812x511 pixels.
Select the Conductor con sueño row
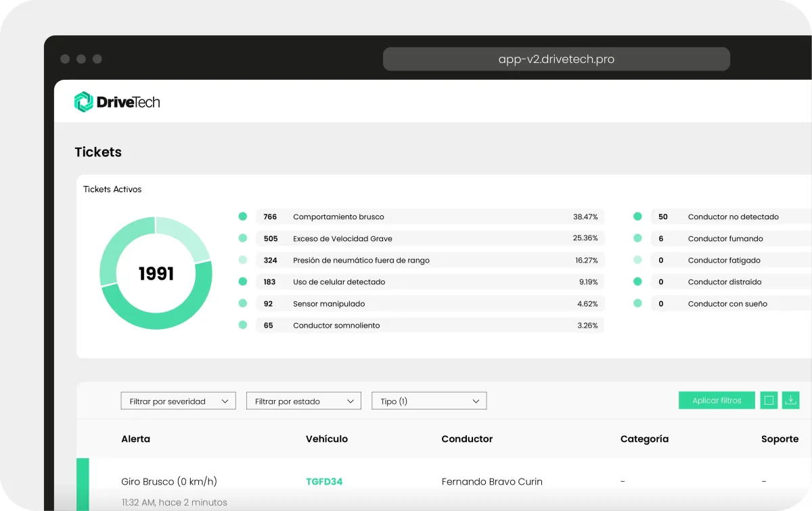pos(731,304)
